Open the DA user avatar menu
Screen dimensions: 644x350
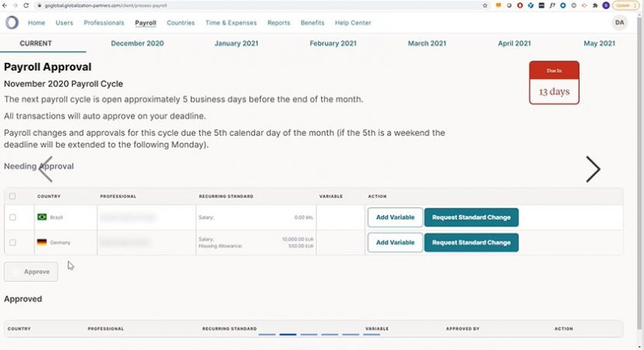pos(619,23)
